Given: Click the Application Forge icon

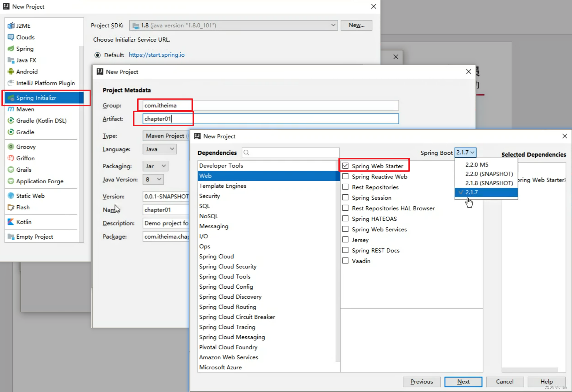Looking at the screenshot, I should click(11, 181).
